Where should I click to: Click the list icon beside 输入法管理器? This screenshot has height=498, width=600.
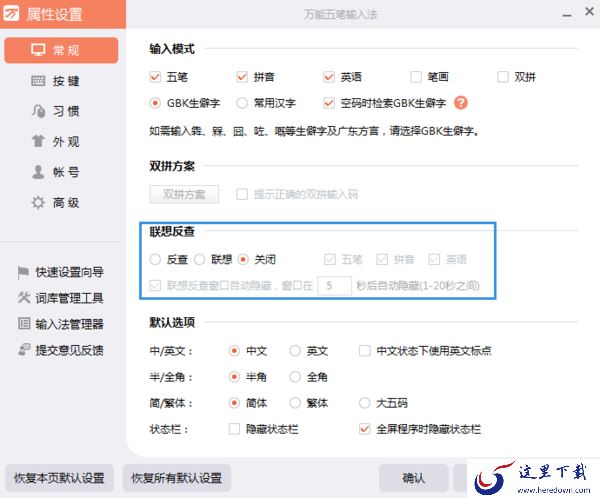24,323
